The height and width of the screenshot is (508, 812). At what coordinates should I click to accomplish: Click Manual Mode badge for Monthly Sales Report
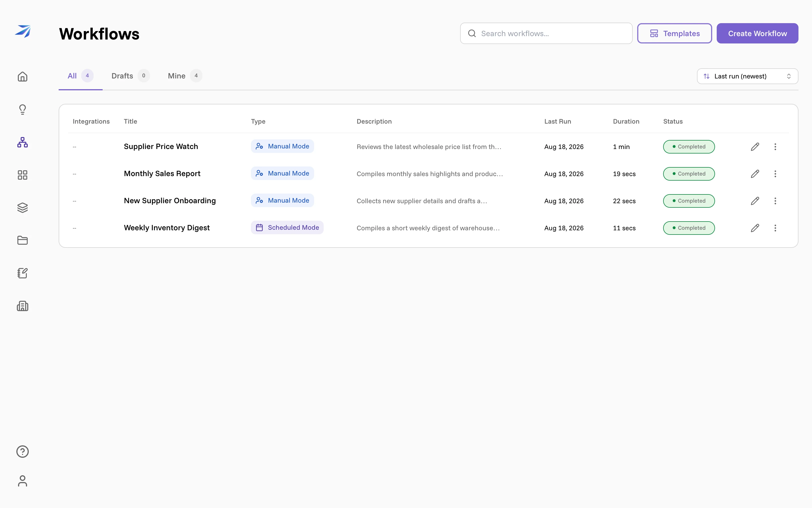click(x=282, y=173)
